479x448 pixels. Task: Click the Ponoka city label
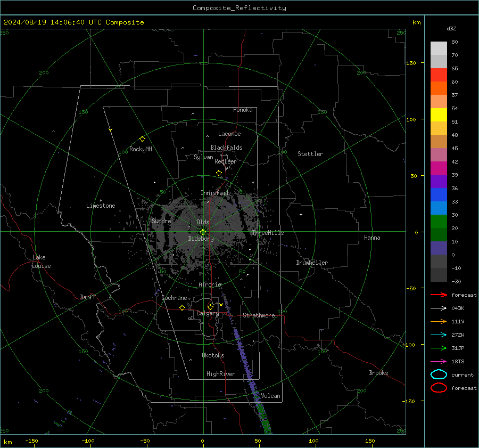pyautogui.click(x=243, y=110)
